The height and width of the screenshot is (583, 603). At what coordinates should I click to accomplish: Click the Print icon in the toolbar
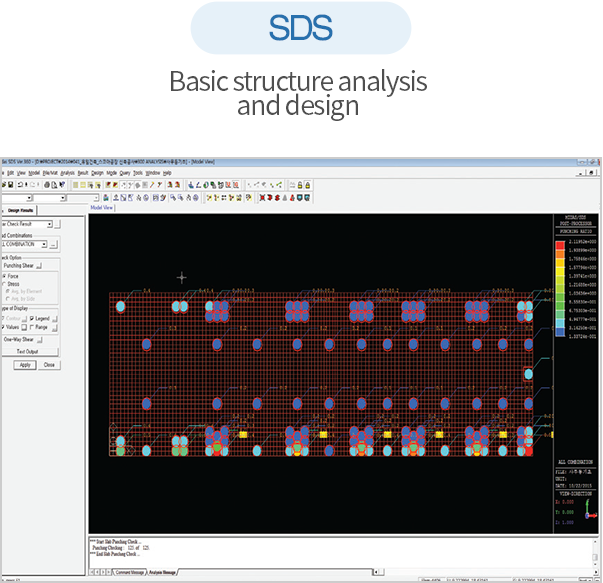point(47,185)
